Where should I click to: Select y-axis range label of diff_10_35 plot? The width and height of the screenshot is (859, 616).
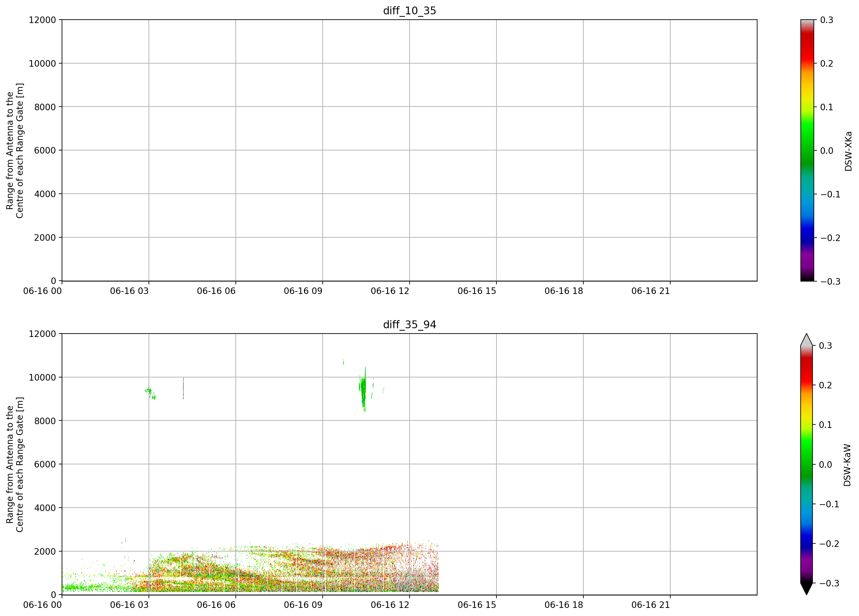(x=15, y=151)
